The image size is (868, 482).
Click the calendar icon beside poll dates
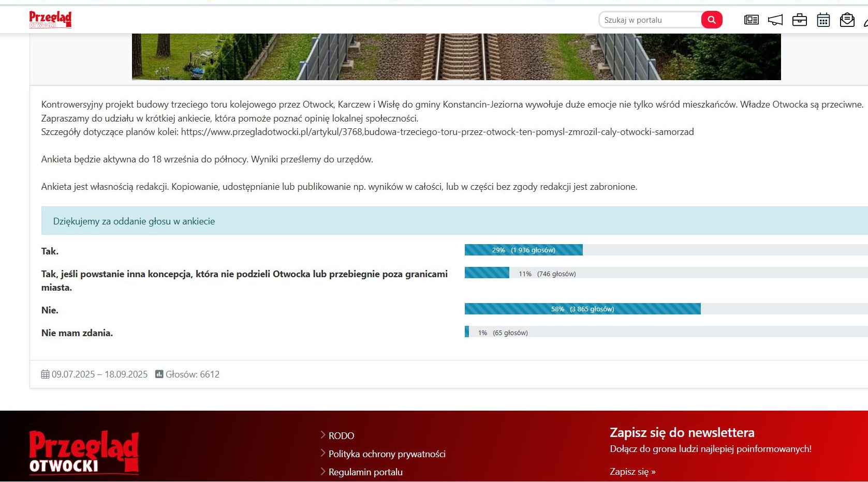click(x=46, y=374)
